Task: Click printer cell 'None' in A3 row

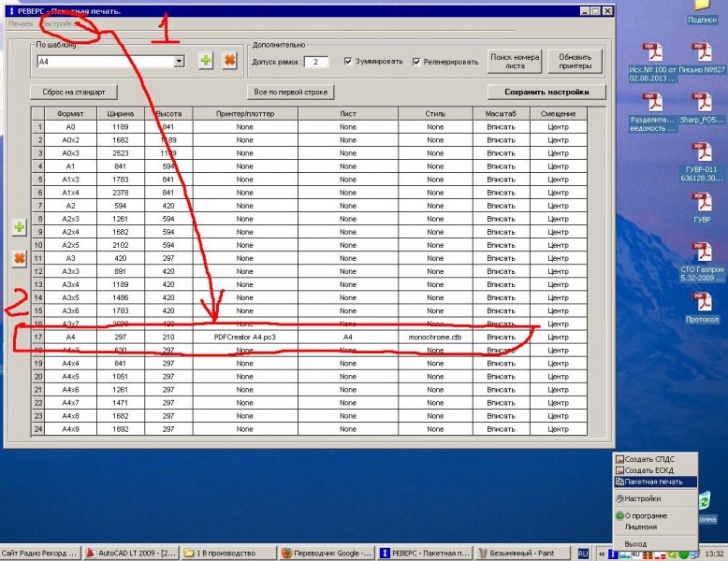Action: click(245, 258)
